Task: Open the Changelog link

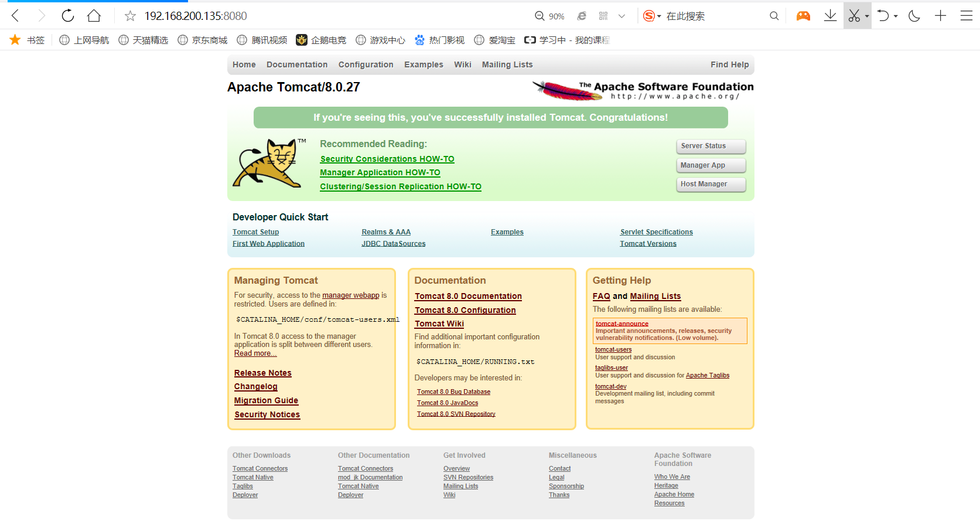Action: coord(256,387)
